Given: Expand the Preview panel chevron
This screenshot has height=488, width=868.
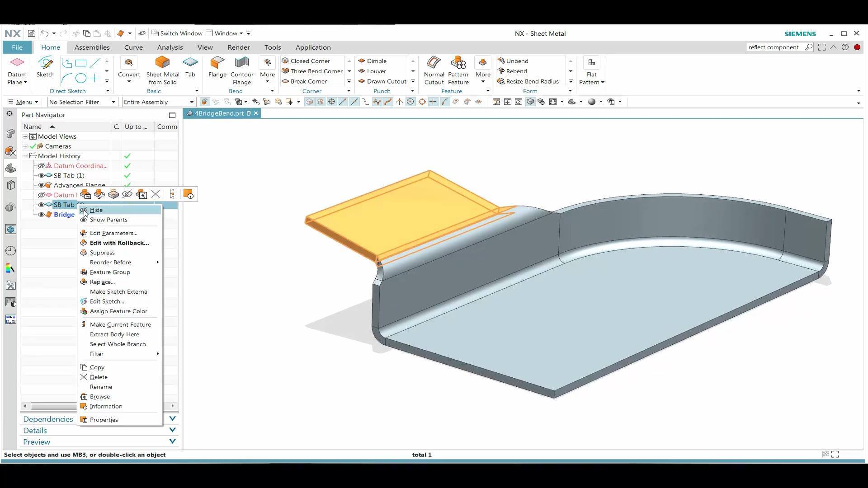Looking at the screenshot, I should tap(172, 441).
